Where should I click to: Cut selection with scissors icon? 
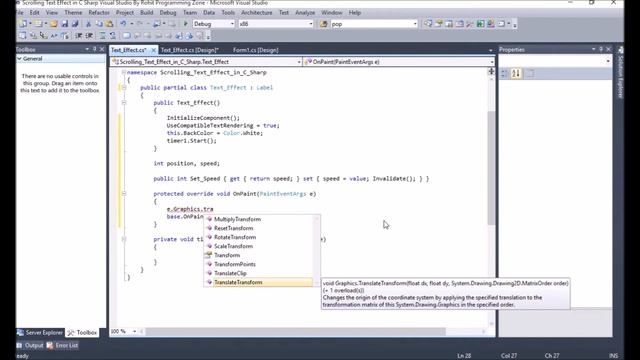coord(88,24)
